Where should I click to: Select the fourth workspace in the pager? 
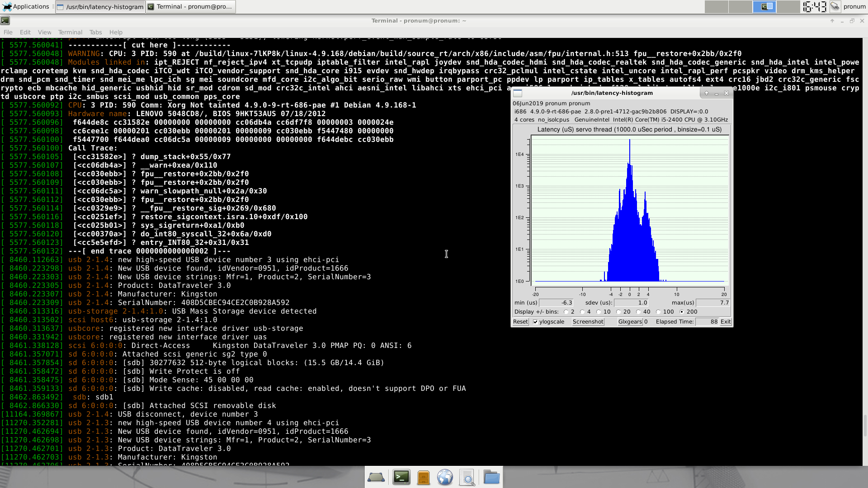[x=788, y=7]
